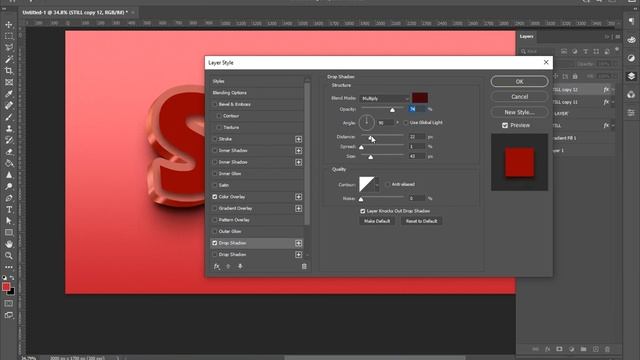Viewport: 640px width, 360px height.
Task: Open the Layers panel menu
Action: click(x=618, y=37)
